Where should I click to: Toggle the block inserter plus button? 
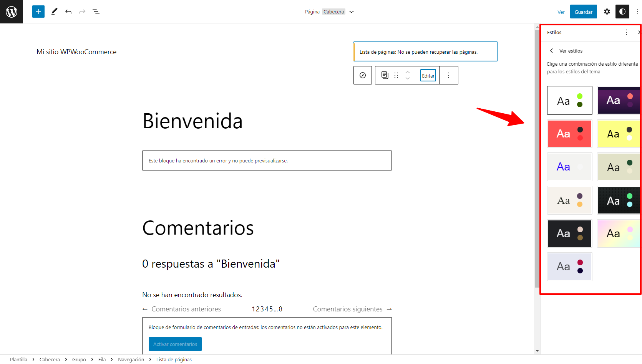click(38, 12)
